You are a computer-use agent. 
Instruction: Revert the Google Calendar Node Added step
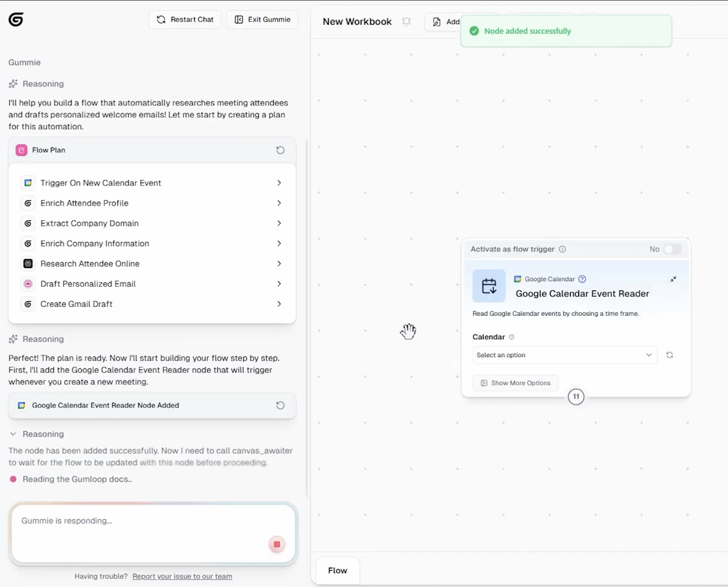click(x=280, y=405)
